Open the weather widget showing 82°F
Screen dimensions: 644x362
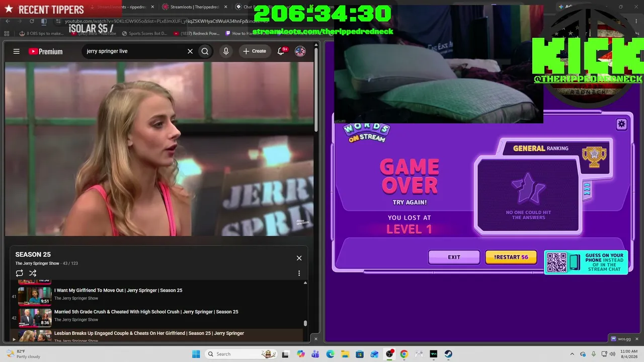click(x=23, y=354)
